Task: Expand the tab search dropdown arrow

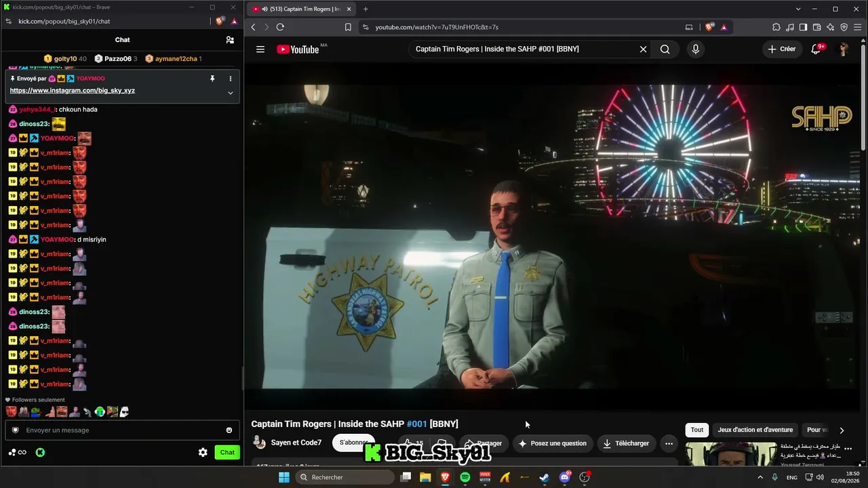Action: 798,9
